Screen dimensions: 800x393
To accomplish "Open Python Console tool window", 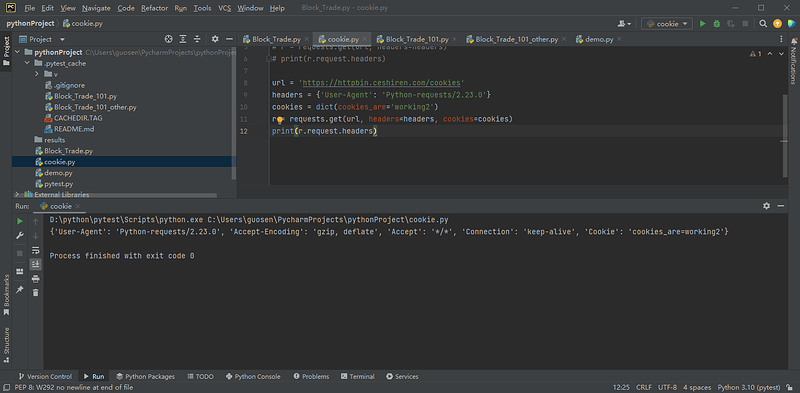I will point(253,376).
